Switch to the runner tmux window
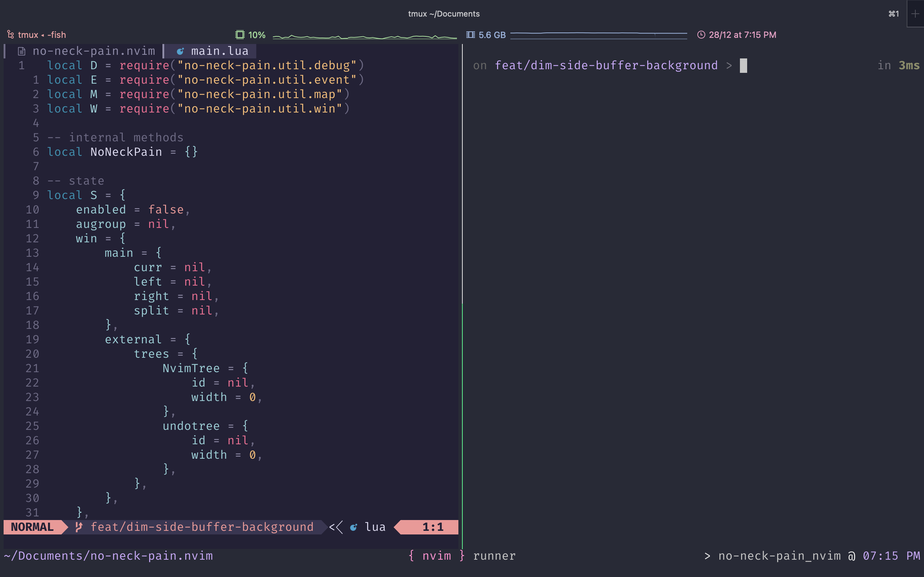The height and width of the screenshot is (577, 924). point(494,556)
